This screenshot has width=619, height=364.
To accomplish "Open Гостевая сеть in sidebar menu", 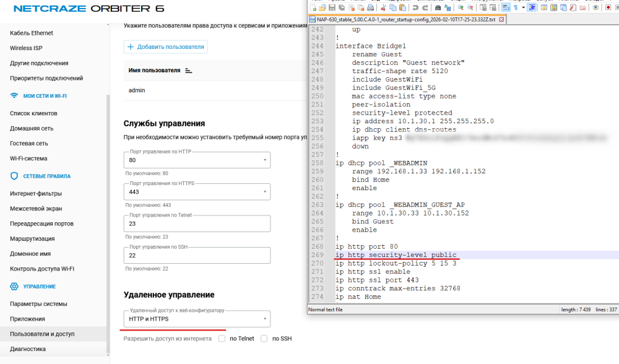I will 29,143.
